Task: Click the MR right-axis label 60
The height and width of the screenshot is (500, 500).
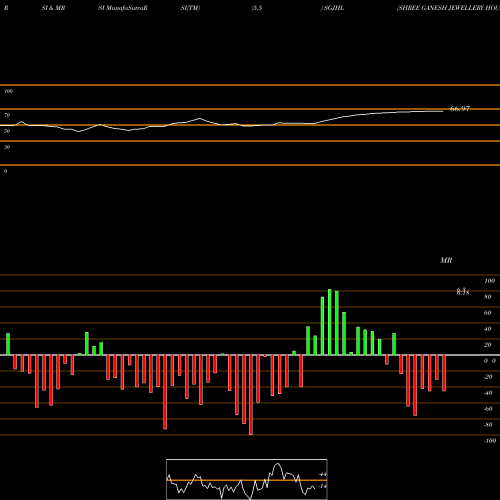Action: (x=488, y=313)
